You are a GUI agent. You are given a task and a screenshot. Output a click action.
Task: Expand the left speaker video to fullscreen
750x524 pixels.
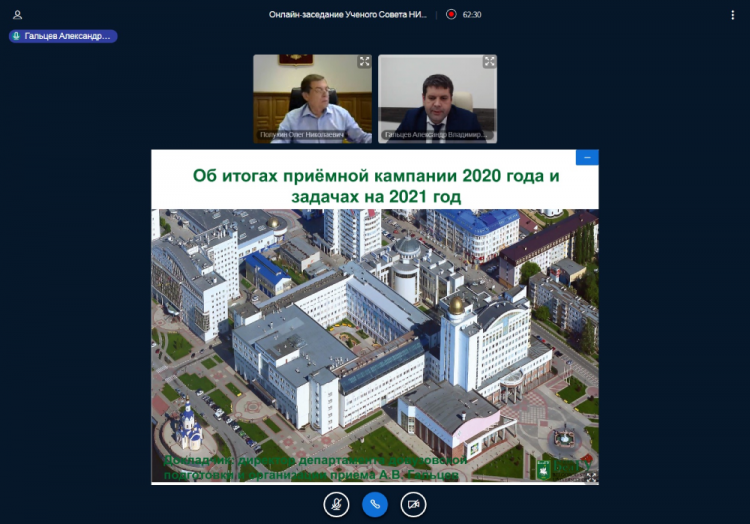[x=365, y=62]
